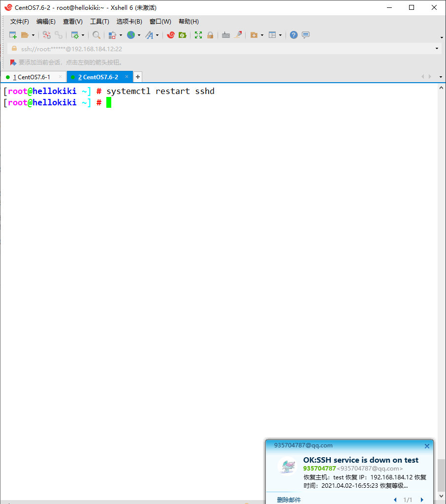This screenshot has width=446, height=504.
Task: Expand the globe encoding dropdown arrow
Action: 139,35
